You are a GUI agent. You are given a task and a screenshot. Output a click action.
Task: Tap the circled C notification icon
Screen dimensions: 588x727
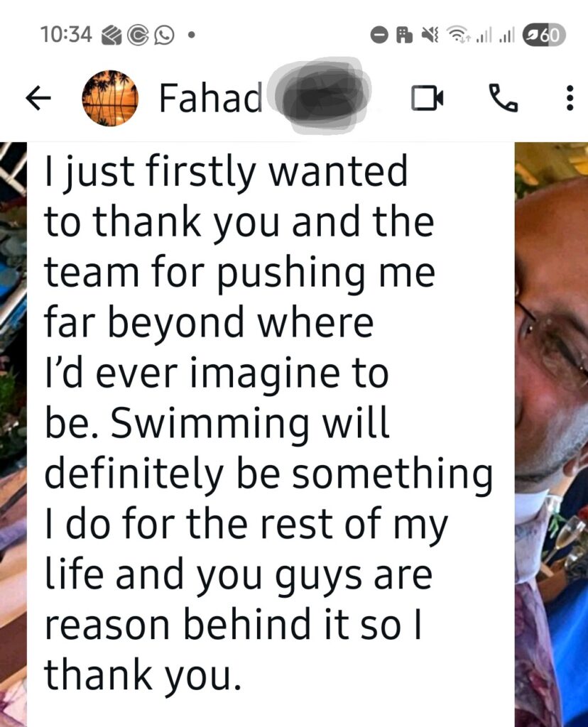[138, 35]
